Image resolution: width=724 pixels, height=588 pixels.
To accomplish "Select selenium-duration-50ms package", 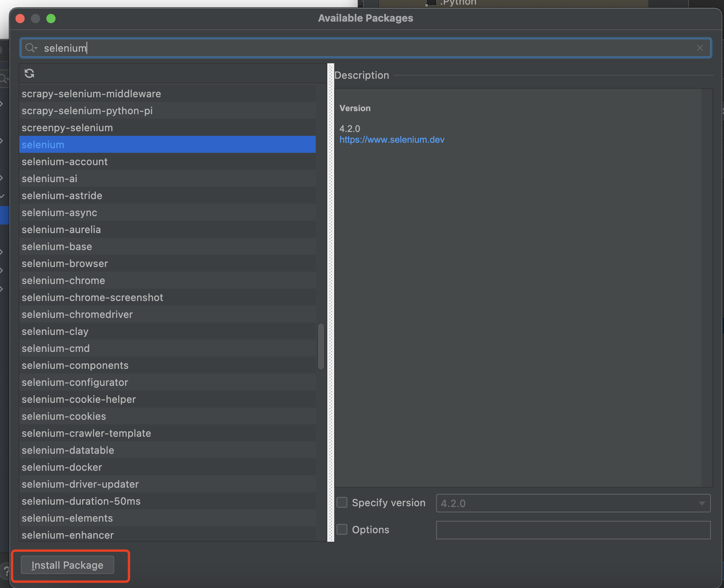I will [x=167, y=501].
